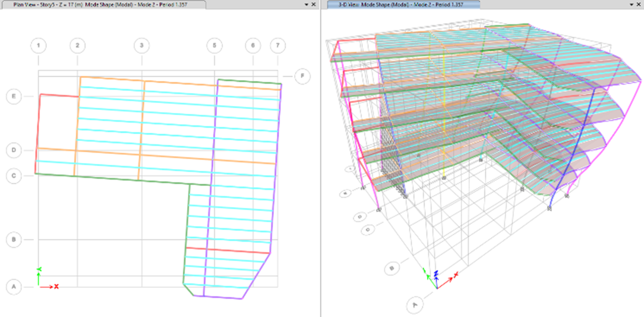644x317 pixels.
Task: Open the Plan View window dropdown arrow
Action: coord(307,4)
